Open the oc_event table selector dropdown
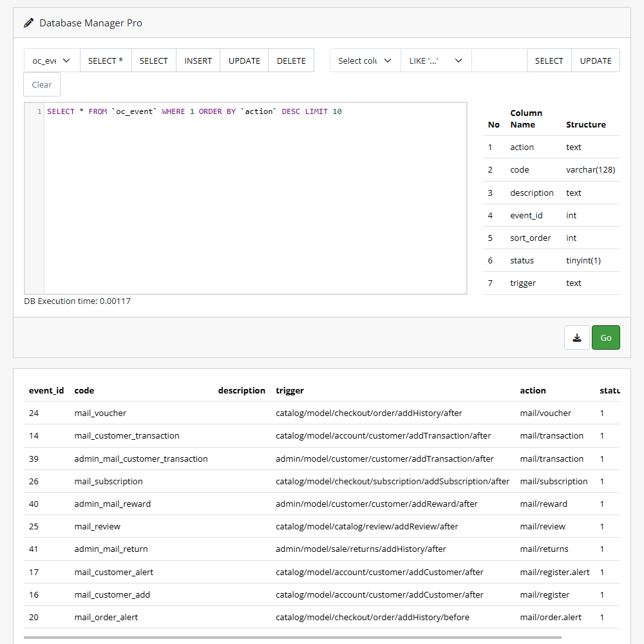Screen dimensions: 644x644 (x=52, y=61)
